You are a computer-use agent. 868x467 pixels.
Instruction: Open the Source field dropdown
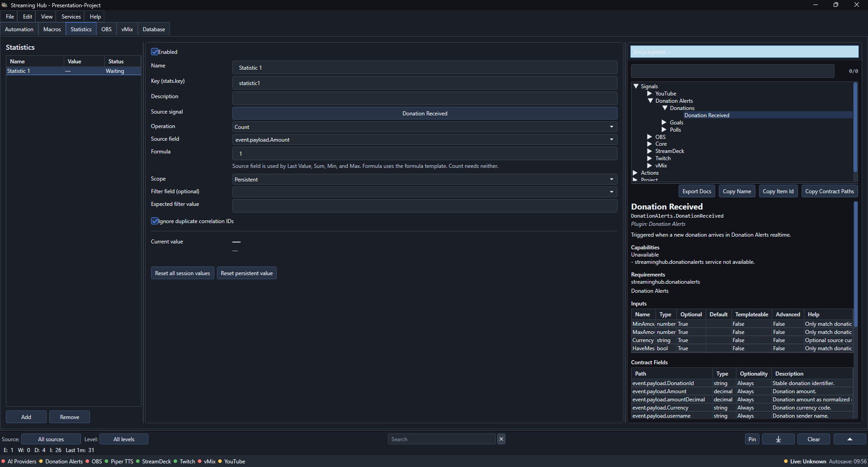pyautogui.click(x=425, y=139)
